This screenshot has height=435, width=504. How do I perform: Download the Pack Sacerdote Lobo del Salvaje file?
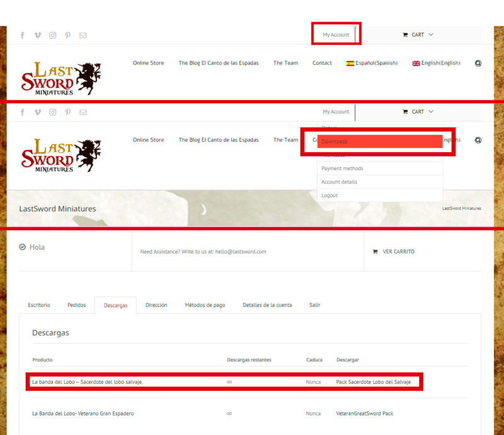tap(373, 382)
